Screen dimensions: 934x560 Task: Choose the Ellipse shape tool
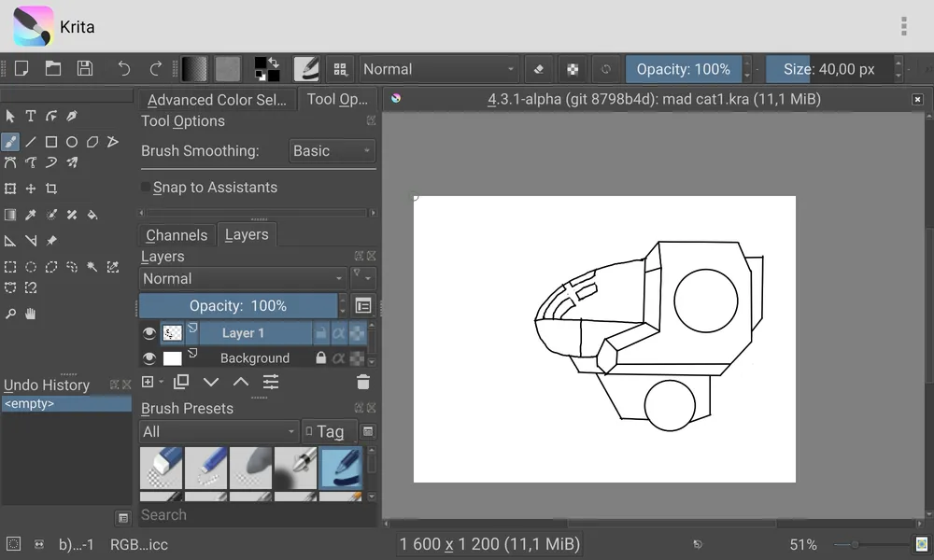[72, 142]
